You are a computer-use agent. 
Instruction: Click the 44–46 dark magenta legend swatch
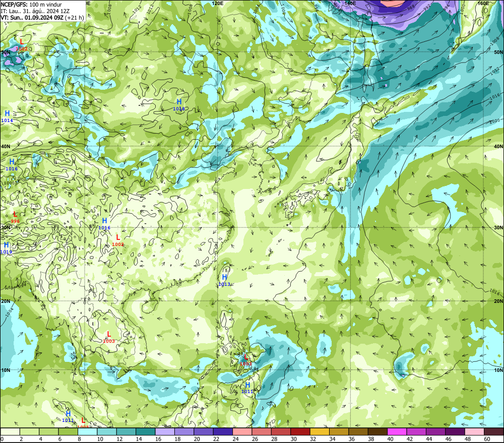435,431
